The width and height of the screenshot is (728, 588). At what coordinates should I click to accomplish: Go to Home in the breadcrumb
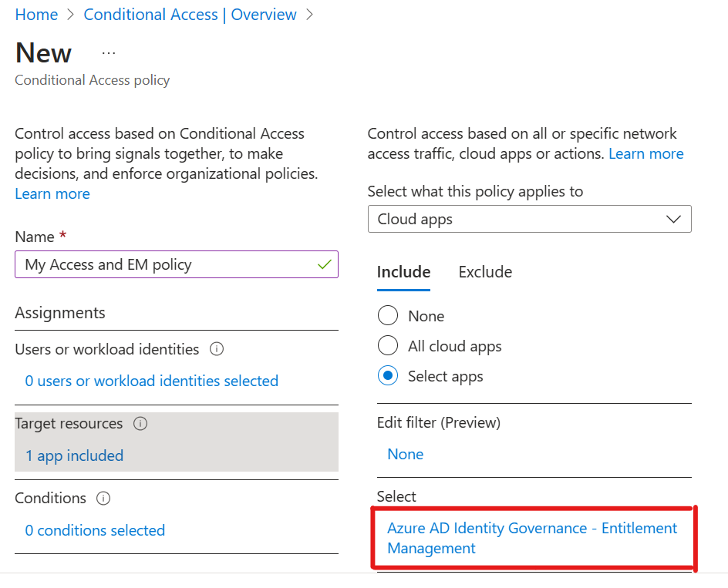tap(36, 15)
